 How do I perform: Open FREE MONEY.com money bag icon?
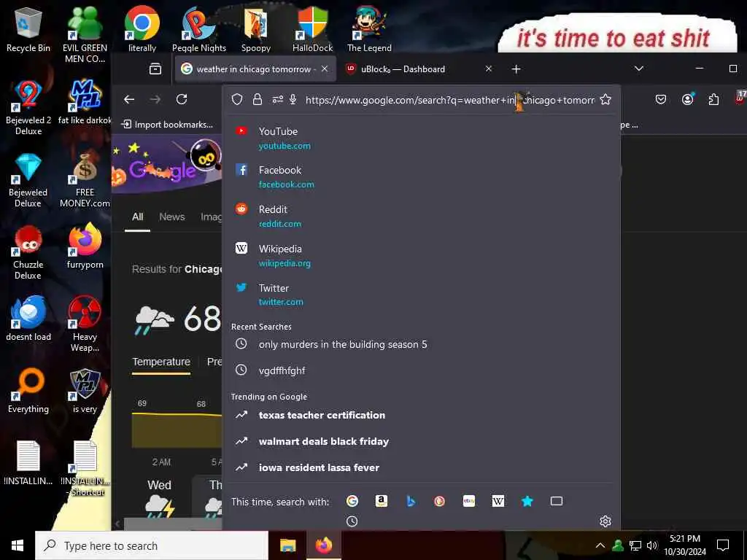pos(85,180)
